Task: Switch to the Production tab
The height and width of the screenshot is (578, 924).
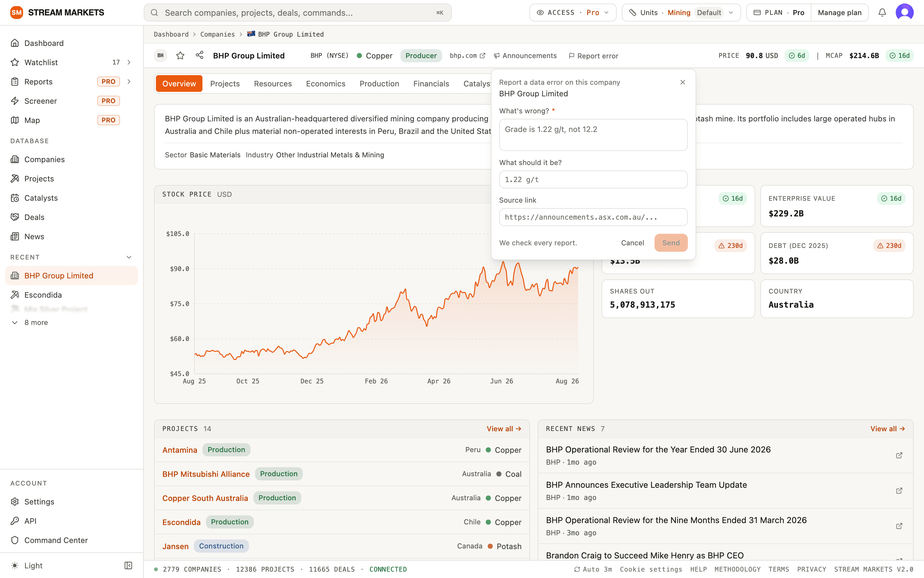Action: click(x=379, y=84)
